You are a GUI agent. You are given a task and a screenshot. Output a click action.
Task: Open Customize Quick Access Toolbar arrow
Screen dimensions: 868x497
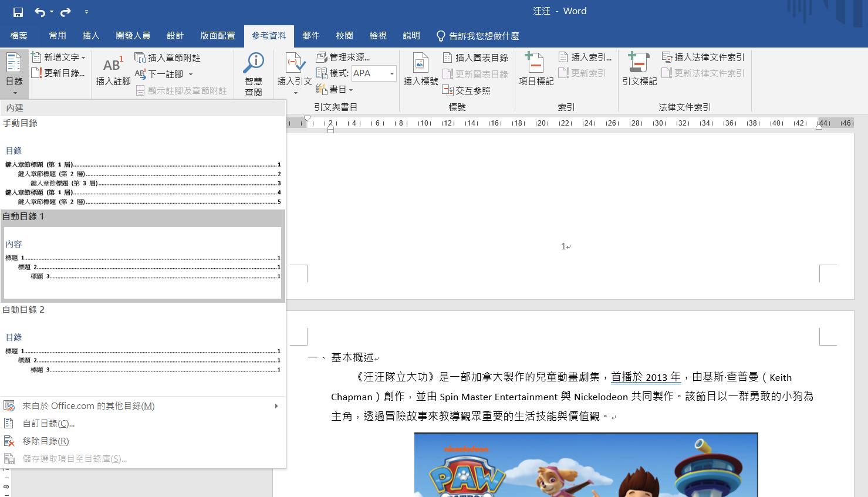coord(86,12)
